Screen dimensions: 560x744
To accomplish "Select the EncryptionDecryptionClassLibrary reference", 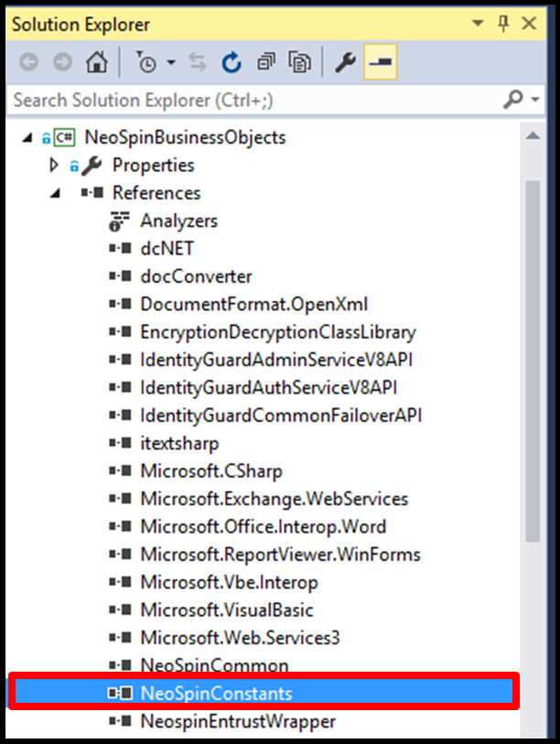I will 278,332.
